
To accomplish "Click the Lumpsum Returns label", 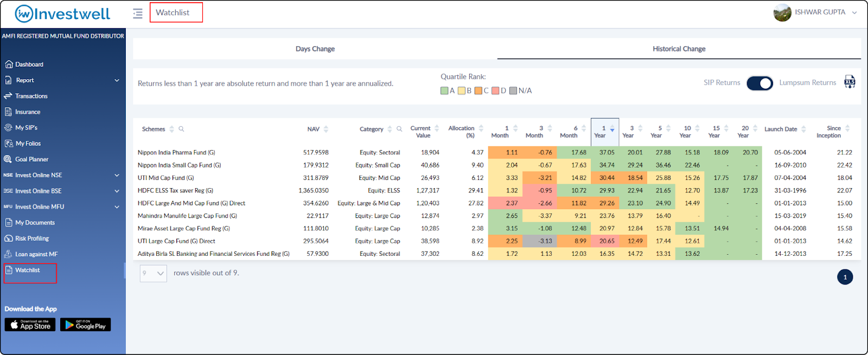I will click(x=807, y=83).
